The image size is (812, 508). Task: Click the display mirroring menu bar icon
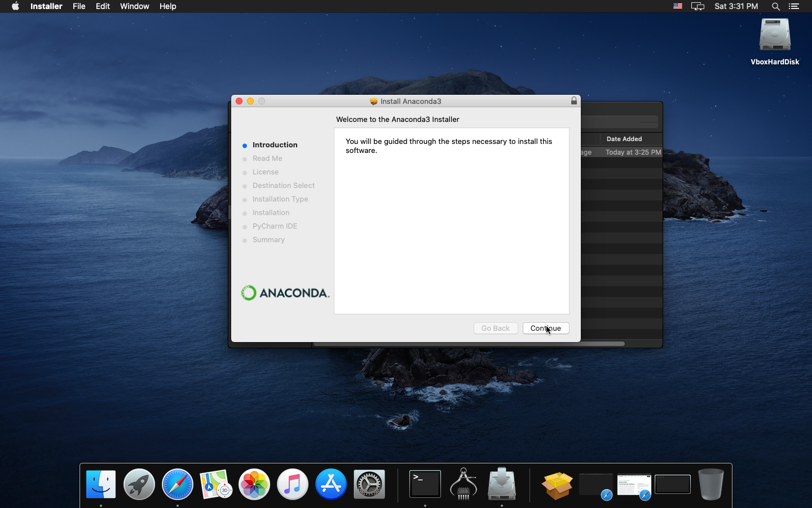(x=698, y=6)
